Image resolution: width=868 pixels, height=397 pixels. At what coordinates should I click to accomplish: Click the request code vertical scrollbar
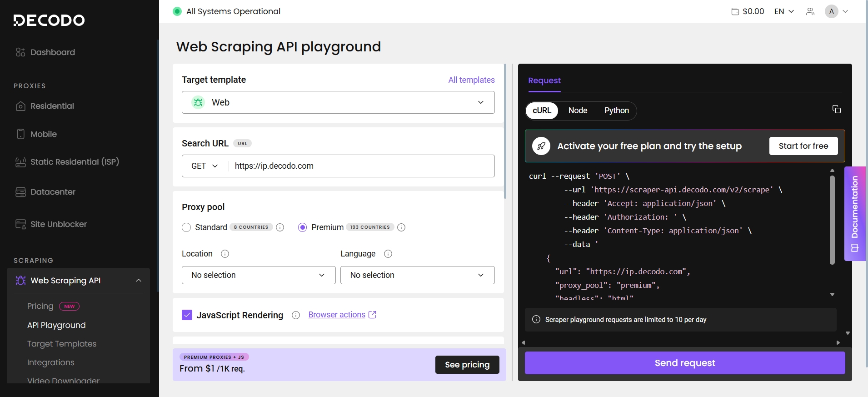pos(832,218)
